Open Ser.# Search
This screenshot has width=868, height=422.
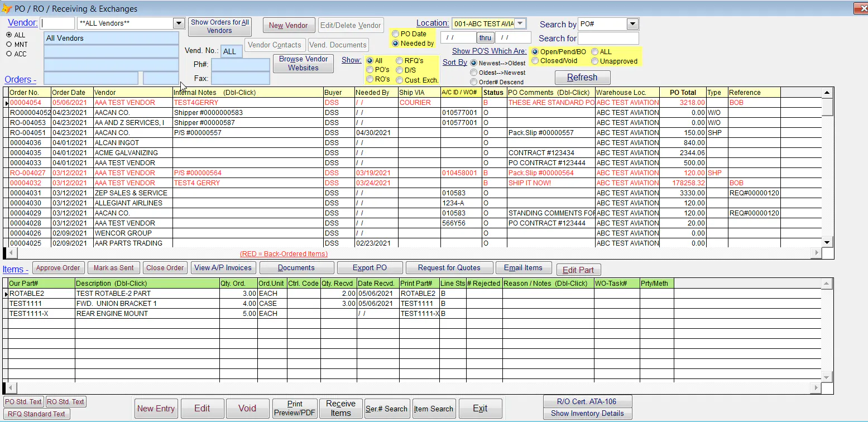(x=387, y=409)
